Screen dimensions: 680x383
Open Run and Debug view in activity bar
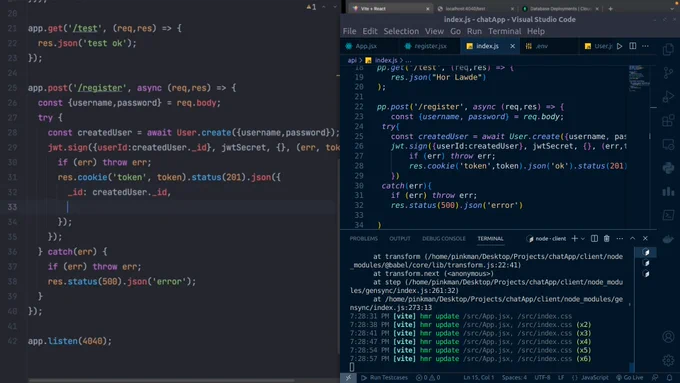668,97
